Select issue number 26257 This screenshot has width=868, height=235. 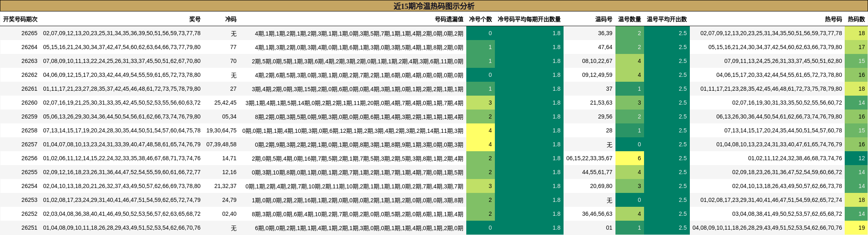point(29,144)
